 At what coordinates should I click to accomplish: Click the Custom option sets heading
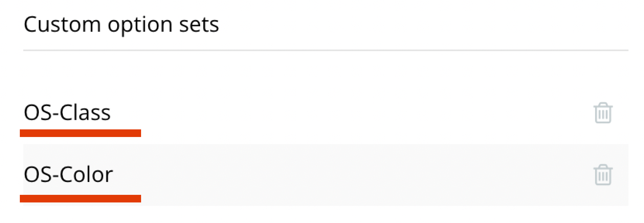[x=121, y=25]
